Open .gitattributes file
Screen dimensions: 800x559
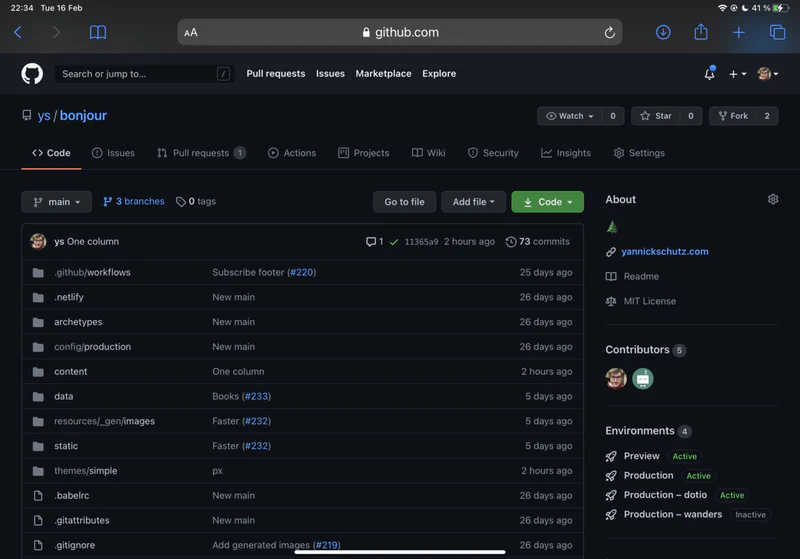82,520
